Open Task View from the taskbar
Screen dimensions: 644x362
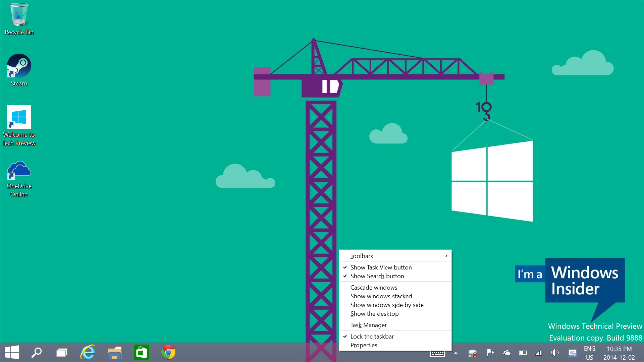coord(62,352)
